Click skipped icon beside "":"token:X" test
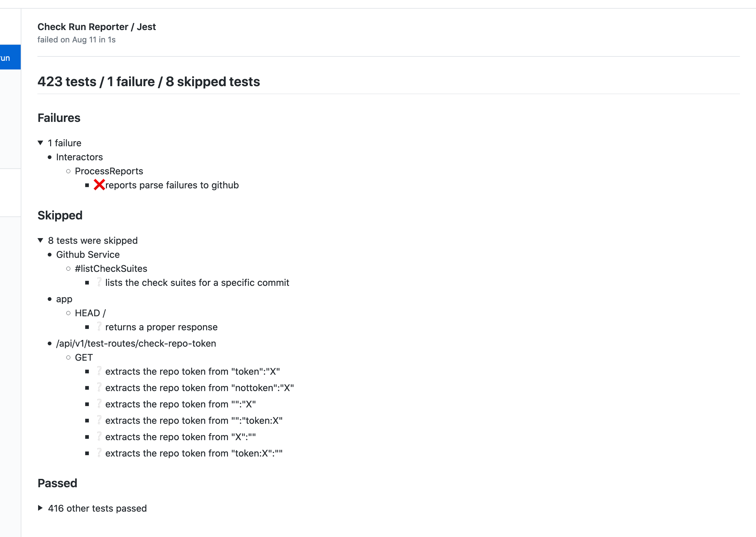Image resolution: width=756 pixels, height=537 pixels. tap(99, 420)
